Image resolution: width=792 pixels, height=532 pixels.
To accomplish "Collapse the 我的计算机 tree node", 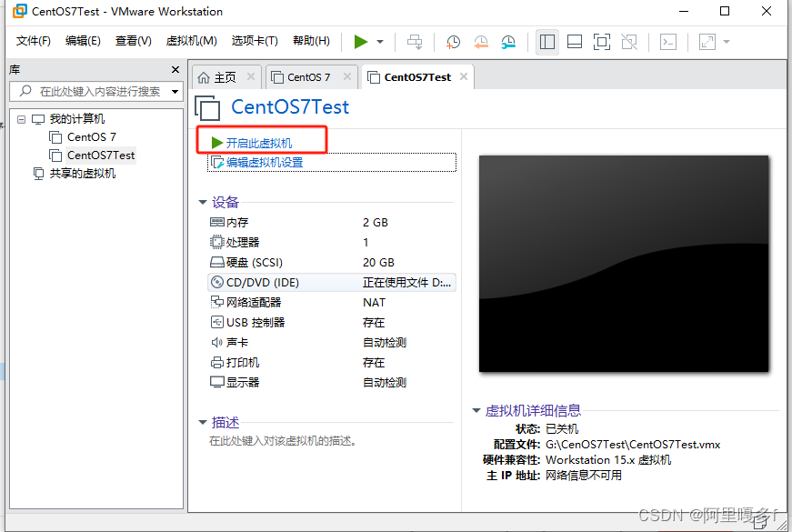I will pos(21,118).
